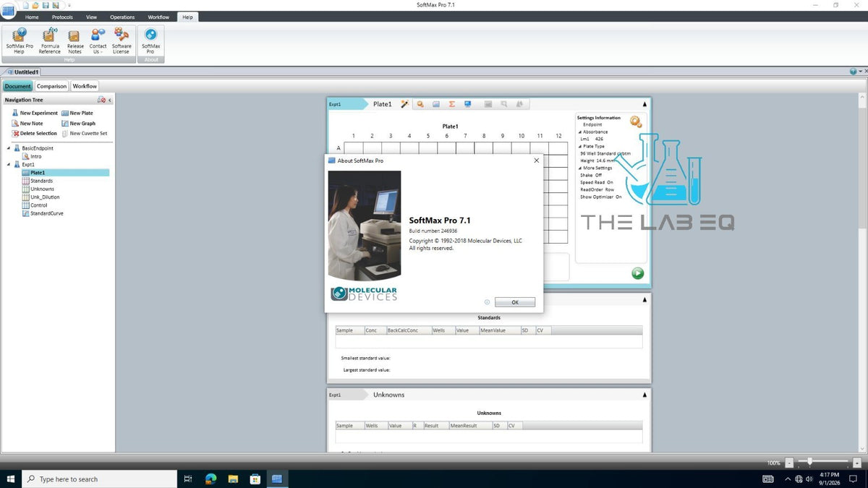
Task: Collapse the Absorbance settings group
Action: [579, 132]
